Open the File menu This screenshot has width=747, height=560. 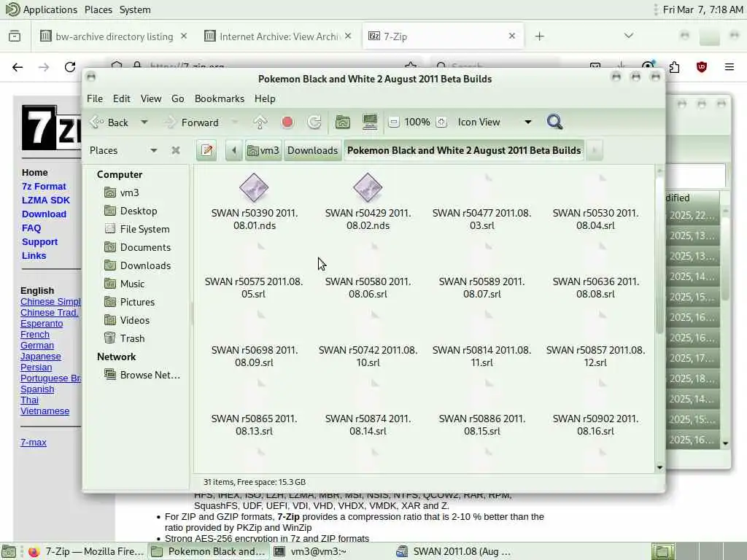click(x=95, y=98)
